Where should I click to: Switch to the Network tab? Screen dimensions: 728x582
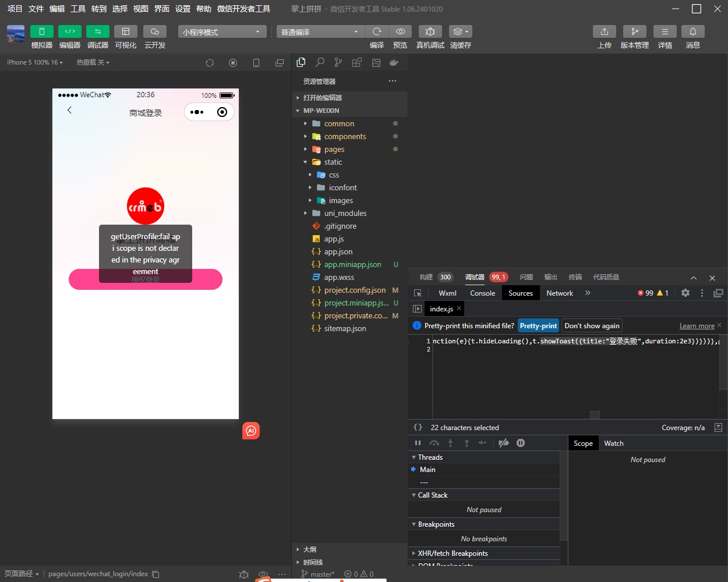(560, 293)
